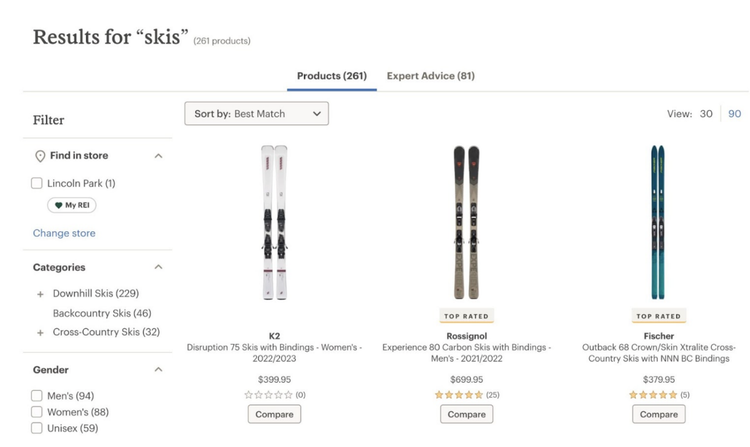Click the location pin icon beside Find in store

[40, 156]
